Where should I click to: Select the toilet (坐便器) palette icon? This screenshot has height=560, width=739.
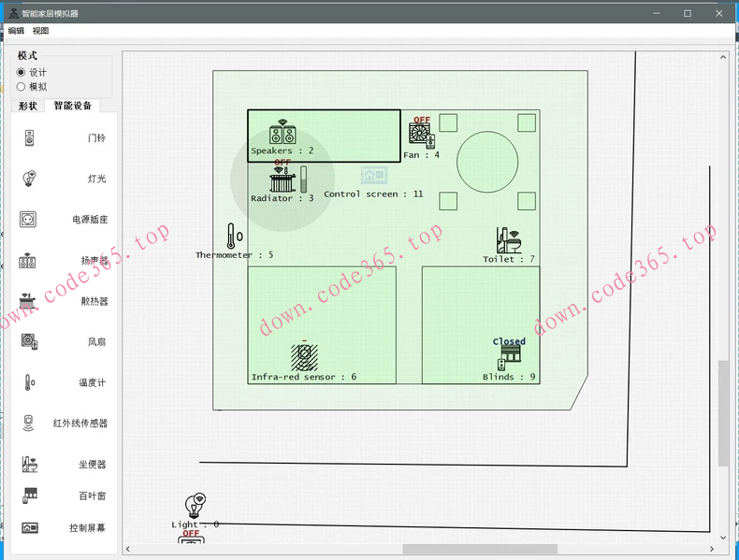[x=30, y=464]
